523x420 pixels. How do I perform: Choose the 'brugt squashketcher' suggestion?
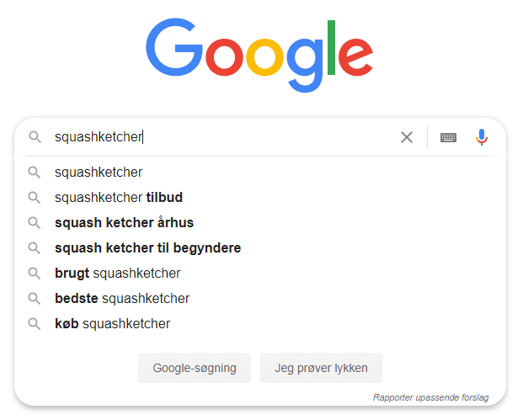[117, 274]
